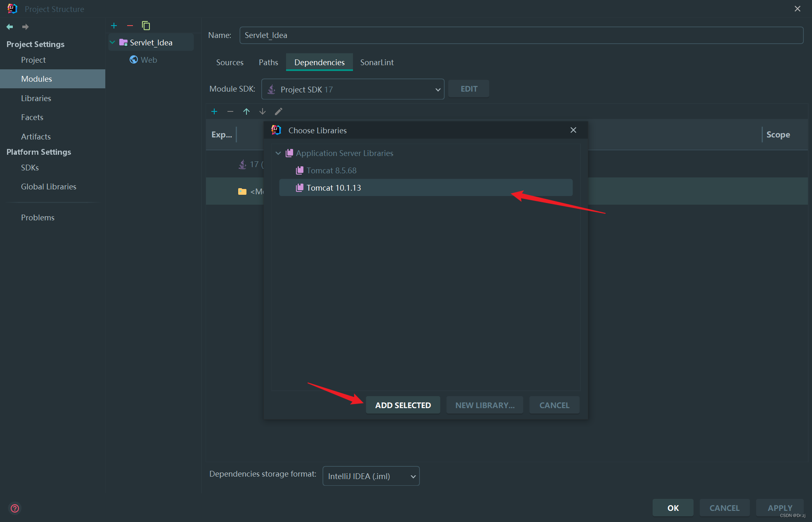Click the Servlet_Idea module folder icon
Screen dimensions: 812x522
pos(123,43)
